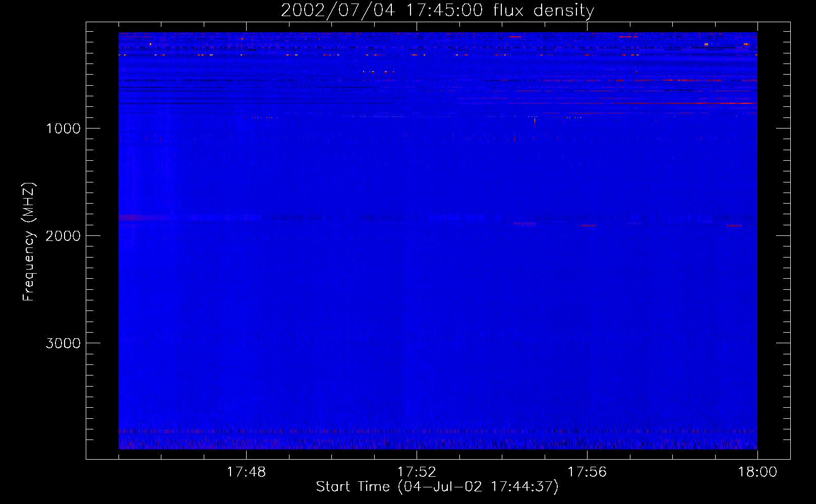Screen dimensions: 816x504
Task: Click the 18:00 time tick label
Action: point(757,472)
